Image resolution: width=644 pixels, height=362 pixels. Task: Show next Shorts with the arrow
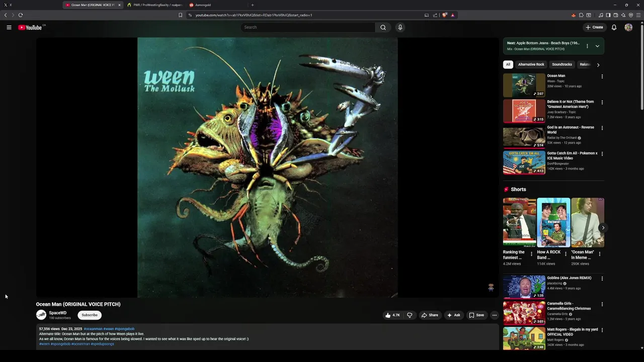tap(603, 228)
